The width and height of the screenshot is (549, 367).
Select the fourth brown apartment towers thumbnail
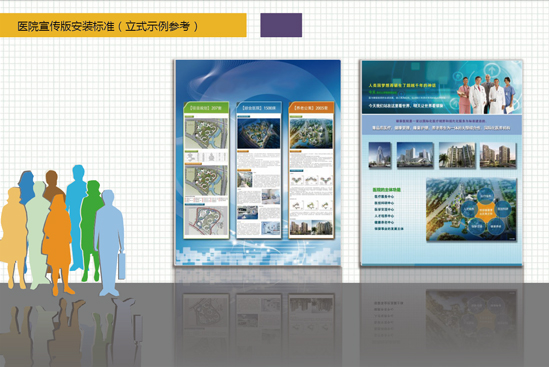point(498,155)
